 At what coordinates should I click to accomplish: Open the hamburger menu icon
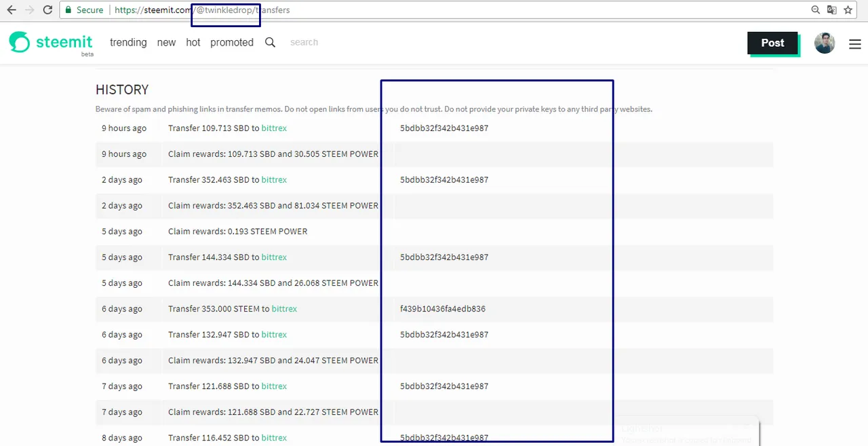click(854, 44)
